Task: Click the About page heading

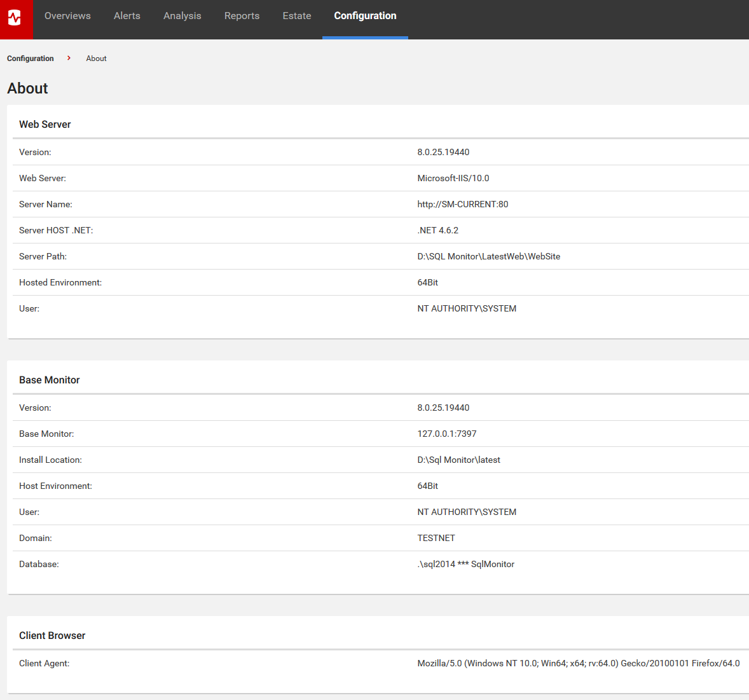Action: pos(27,88)
